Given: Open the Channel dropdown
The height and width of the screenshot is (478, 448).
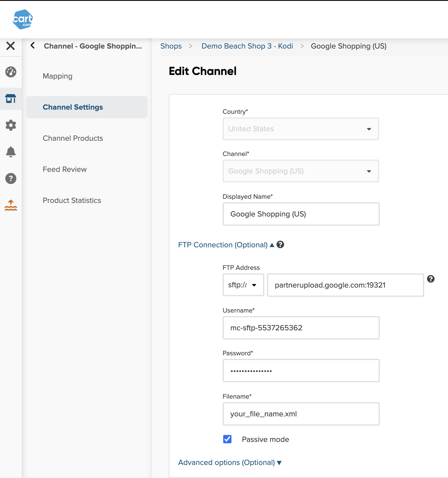Looking at the screenshot, I should click(x=301, y=171).
